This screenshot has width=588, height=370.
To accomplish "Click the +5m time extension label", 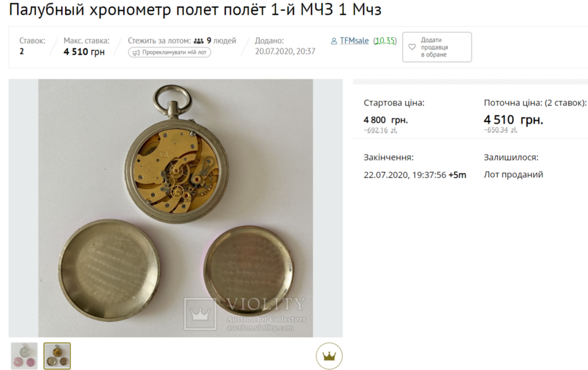I will point(457,175).
